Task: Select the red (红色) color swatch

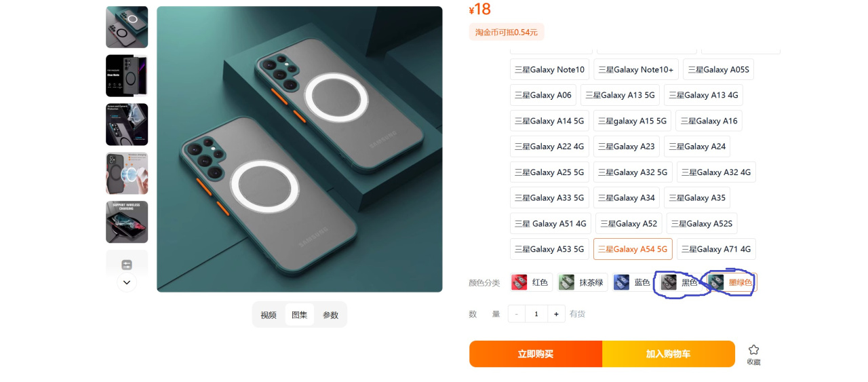Action: pos(531,282)
